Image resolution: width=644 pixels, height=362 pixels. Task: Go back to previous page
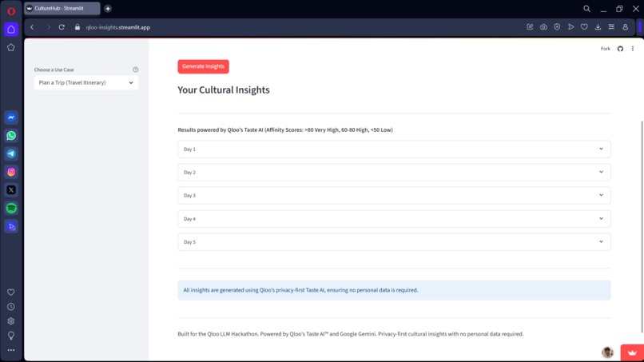pyautogui.click(x=32, y=27)
